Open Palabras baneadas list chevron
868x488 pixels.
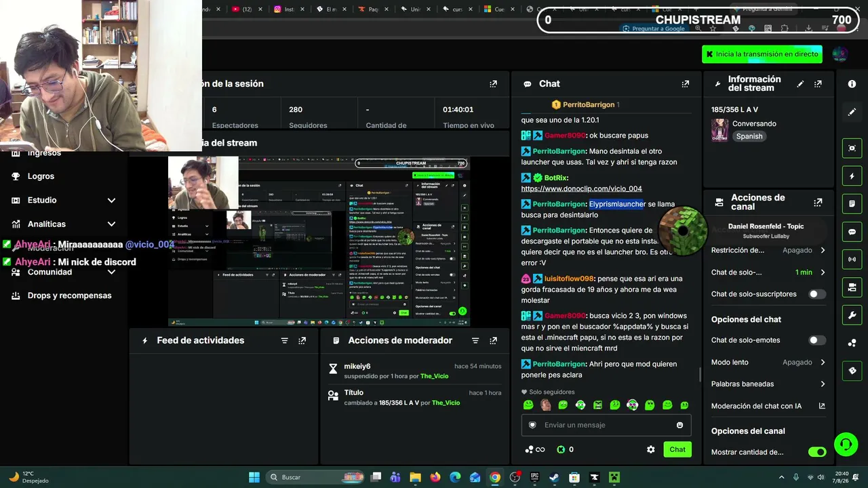823,384
